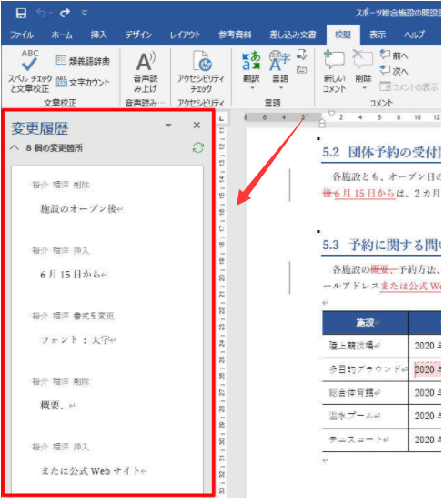Collapse the 8個の変更箇所 summary
444x504 pixels.
[x=15, y=148]
